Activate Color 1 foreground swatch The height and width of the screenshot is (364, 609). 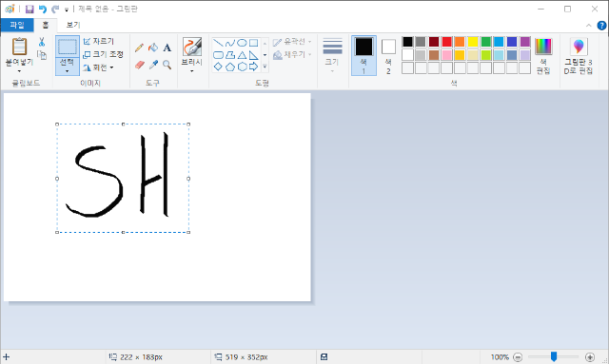point(363,55)
